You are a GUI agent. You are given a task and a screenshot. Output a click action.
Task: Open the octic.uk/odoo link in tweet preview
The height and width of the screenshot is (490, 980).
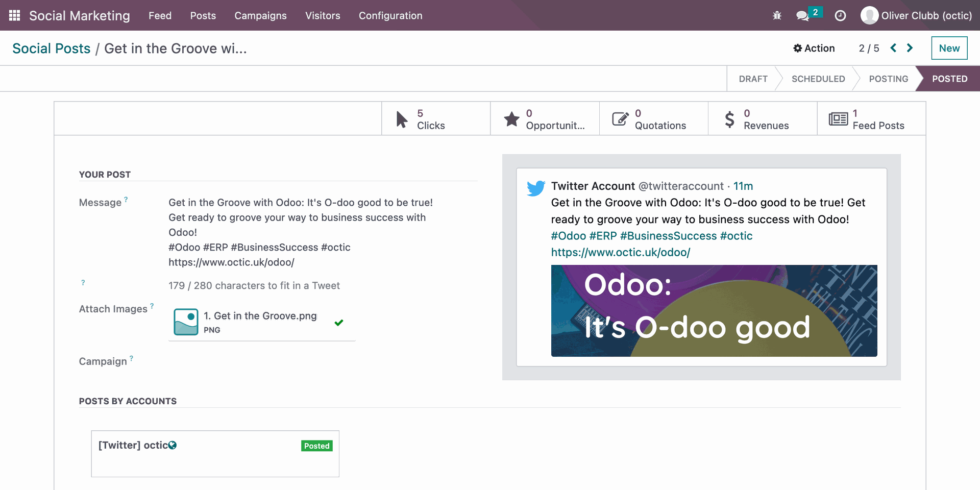click(x=621, y=252)
